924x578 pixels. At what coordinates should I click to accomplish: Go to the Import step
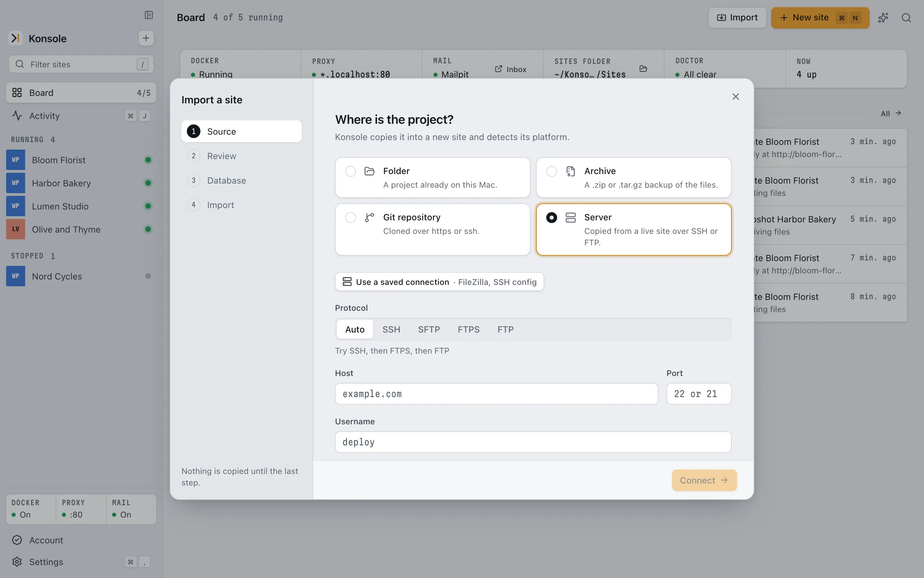[241, 205]
